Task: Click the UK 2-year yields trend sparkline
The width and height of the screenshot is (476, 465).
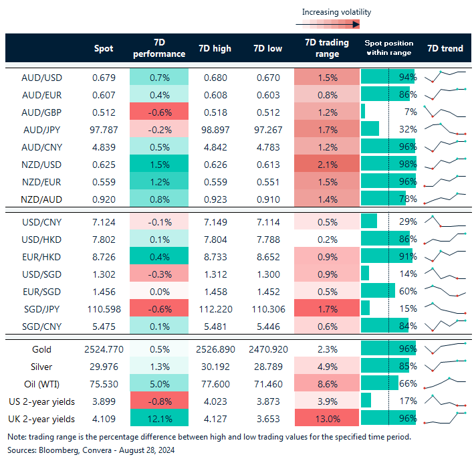Action: 445,417
